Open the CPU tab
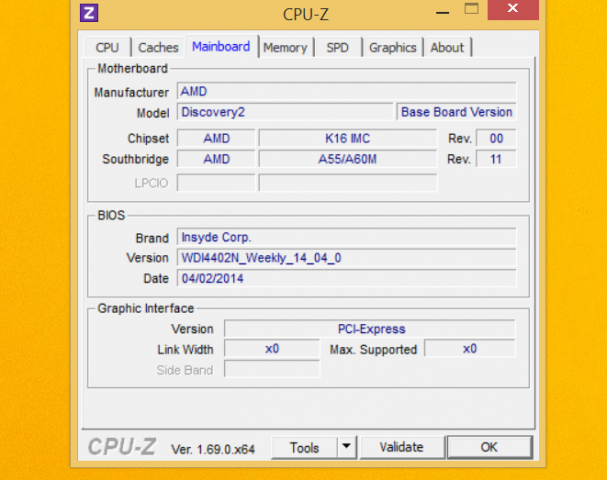The image size is (607, 480). pyautogui.click(x=107, y=47)
